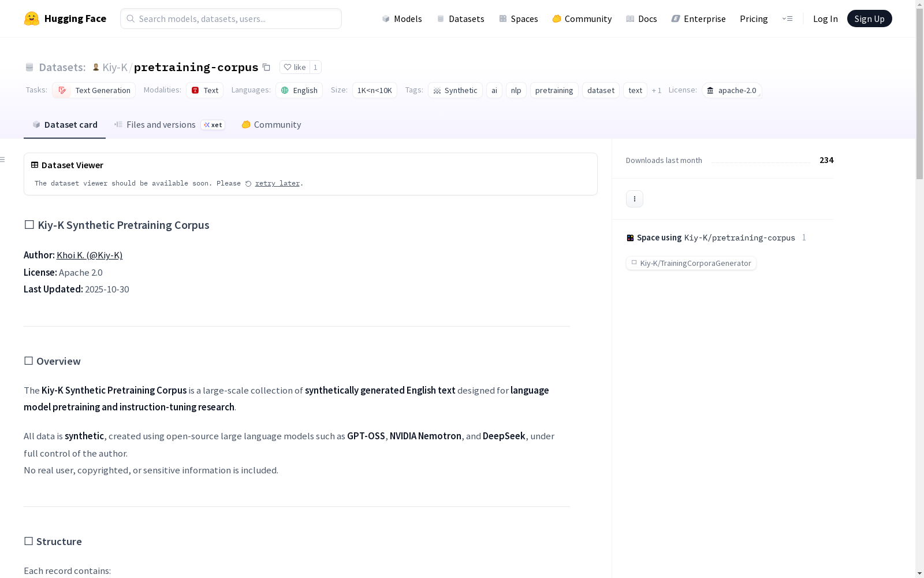The width and height of the screenshot is (924, 578).
Task: Click the heart like button
Action: coord(295,67)
